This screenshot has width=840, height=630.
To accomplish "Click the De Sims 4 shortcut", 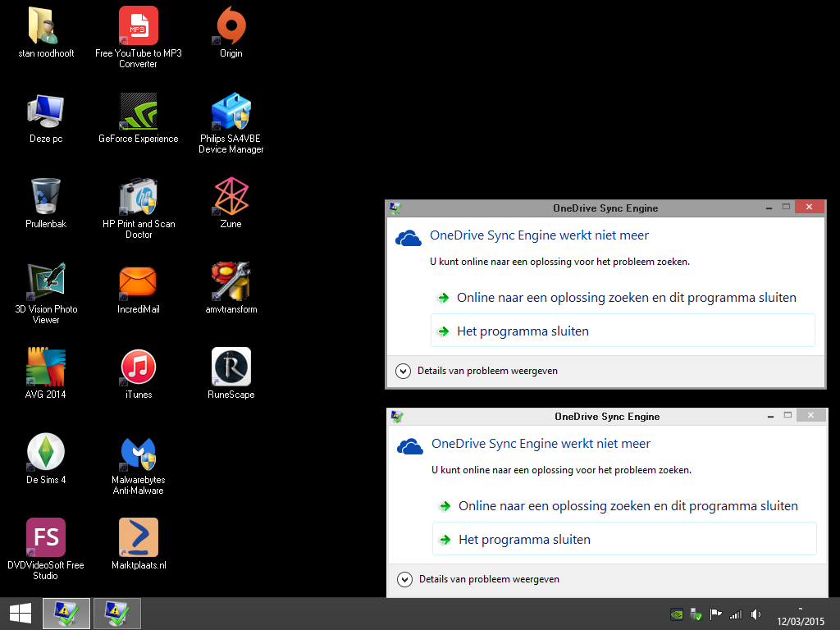I will 46,452.
